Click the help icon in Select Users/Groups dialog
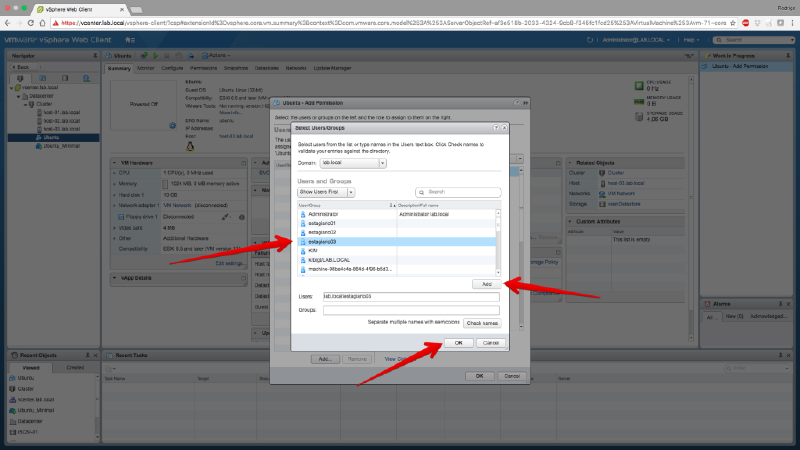 pos(493,129)
